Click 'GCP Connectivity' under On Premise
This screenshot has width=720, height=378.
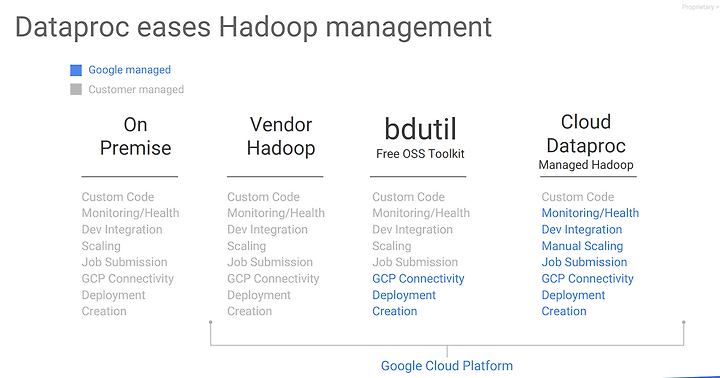pyautogui.click(x=128, y=278)
